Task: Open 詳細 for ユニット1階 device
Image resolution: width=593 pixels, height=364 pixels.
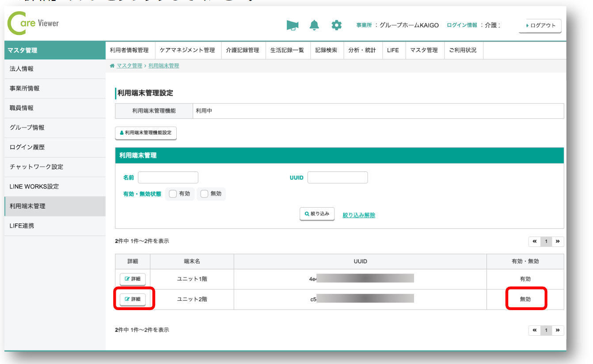Action: click(x=133, y=279)
